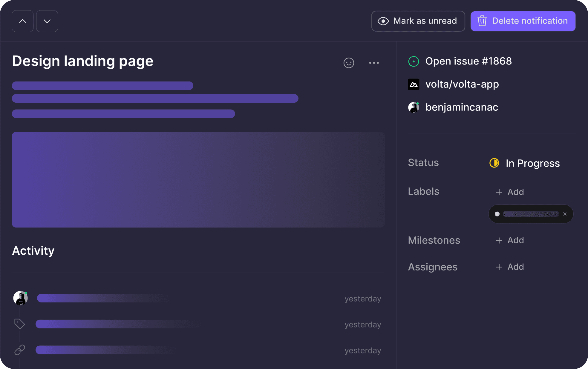Screen dimensions: 588x369
Task: Add a milestone via Milestones Add
Action: (510, 240)
